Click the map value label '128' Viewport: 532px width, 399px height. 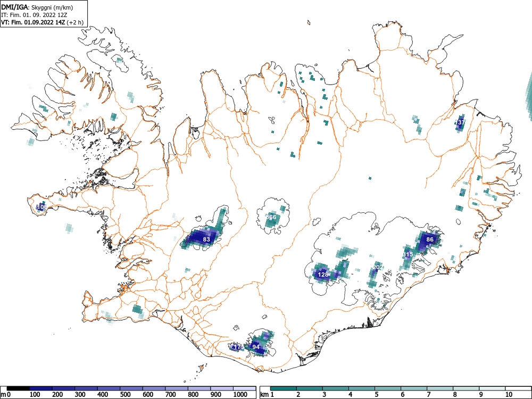tap(323, 275)
